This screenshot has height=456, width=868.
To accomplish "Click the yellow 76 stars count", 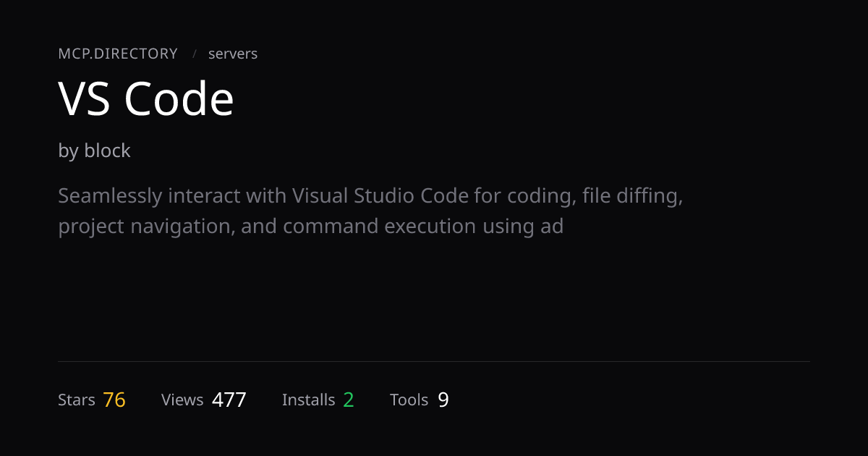I will point(114,400).
